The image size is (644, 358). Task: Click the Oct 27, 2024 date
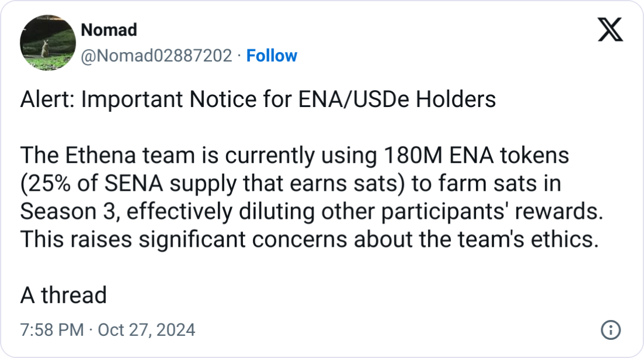click(146, 330)
